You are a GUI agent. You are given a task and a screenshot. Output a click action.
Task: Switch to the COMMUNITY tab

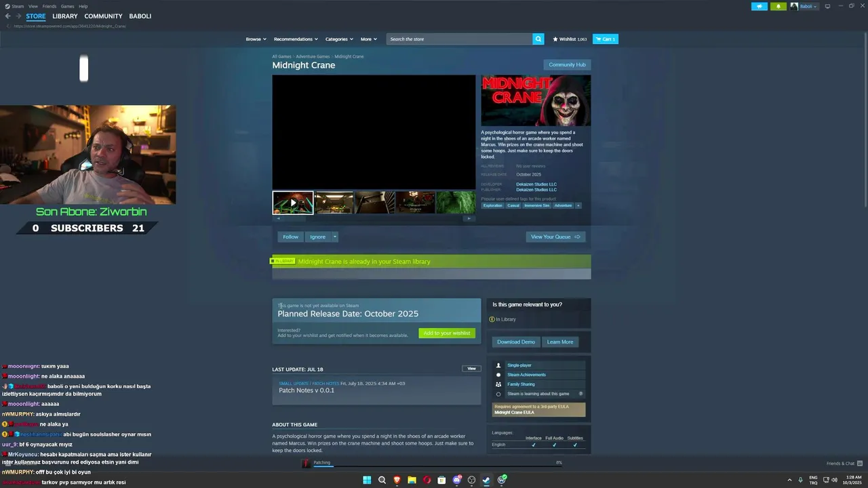104,16
